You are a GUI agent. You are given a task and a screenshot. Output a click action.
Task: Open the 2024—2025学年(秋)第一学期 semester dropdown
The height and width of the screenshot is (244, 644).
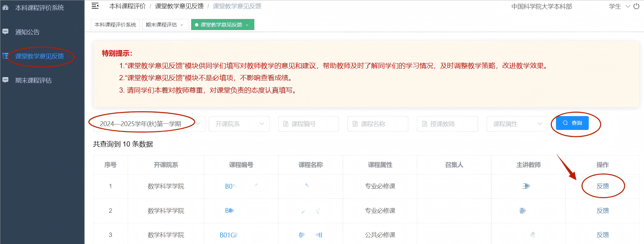coord(149,124)
